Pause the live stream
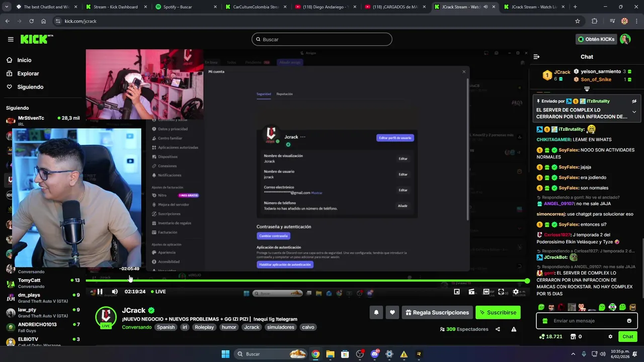The width and height of the screenshot is (644, 362). [x=100, y=292]
